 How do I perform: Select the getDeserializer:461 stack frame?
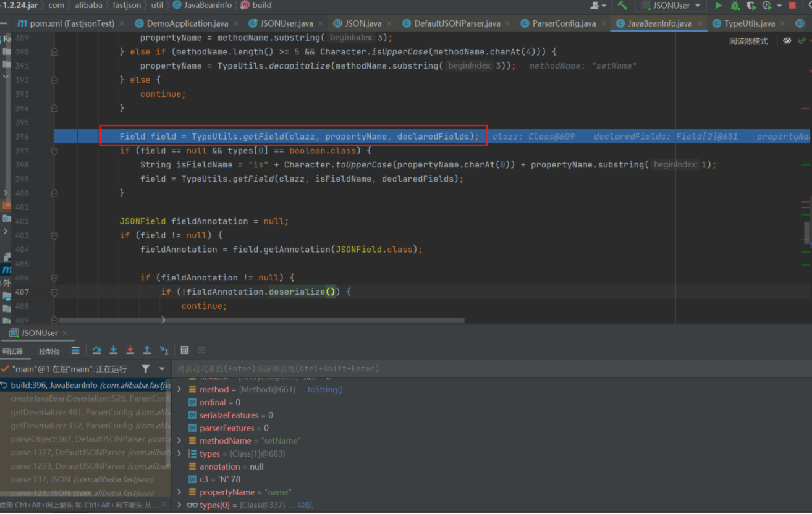click(86, 412)
